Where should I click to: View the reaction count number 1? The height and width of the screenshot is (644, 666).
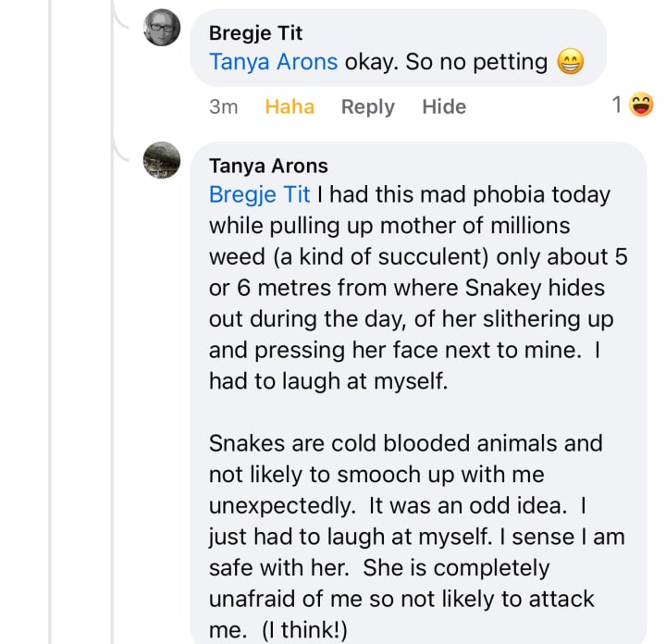point(617,105)
